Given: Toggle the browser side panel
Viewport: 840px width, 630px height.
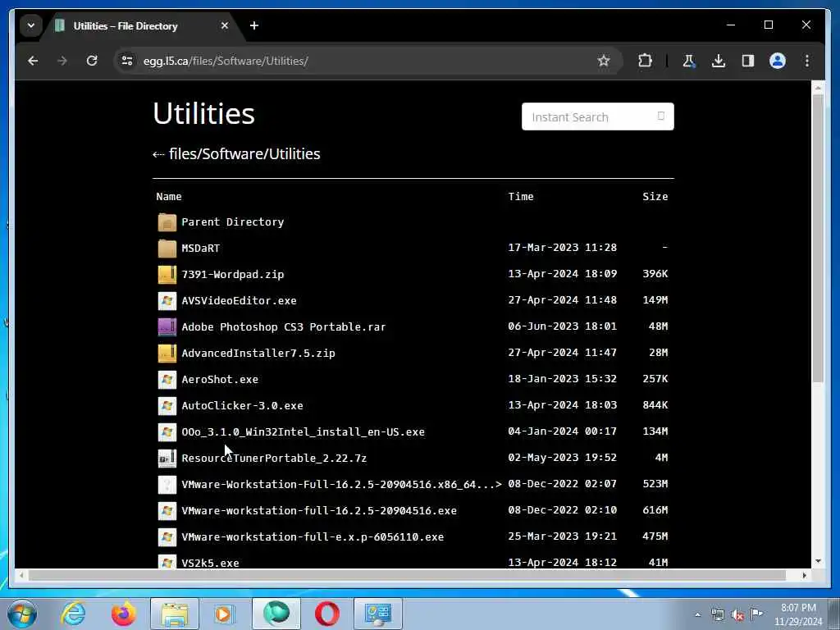Looking at the screenshot, I should tap(748, 61).
